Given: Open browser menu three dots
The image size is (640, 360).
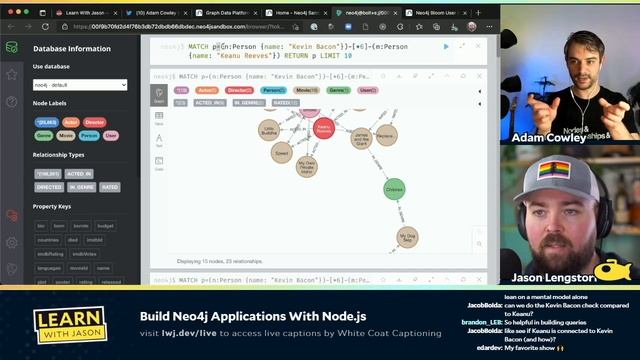Looking at the screenshot, I should [489, 27].
